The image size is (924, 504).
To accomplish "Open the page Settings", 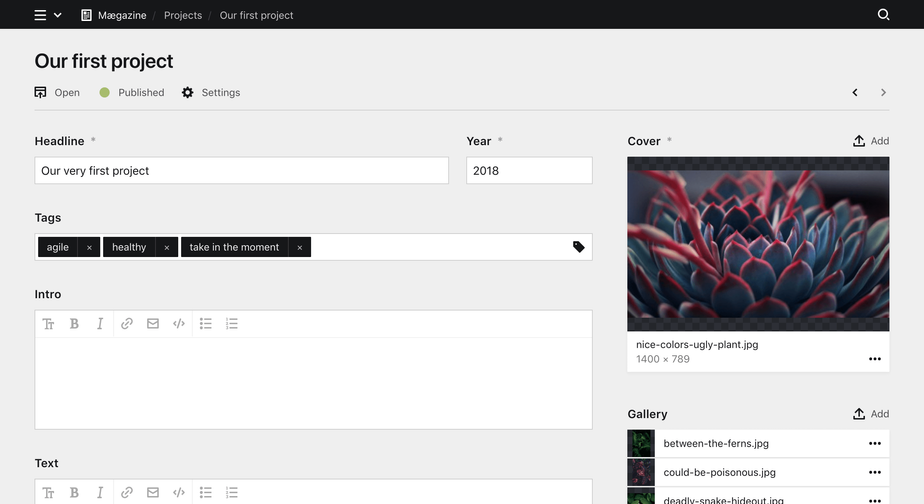I will (211, 93).
